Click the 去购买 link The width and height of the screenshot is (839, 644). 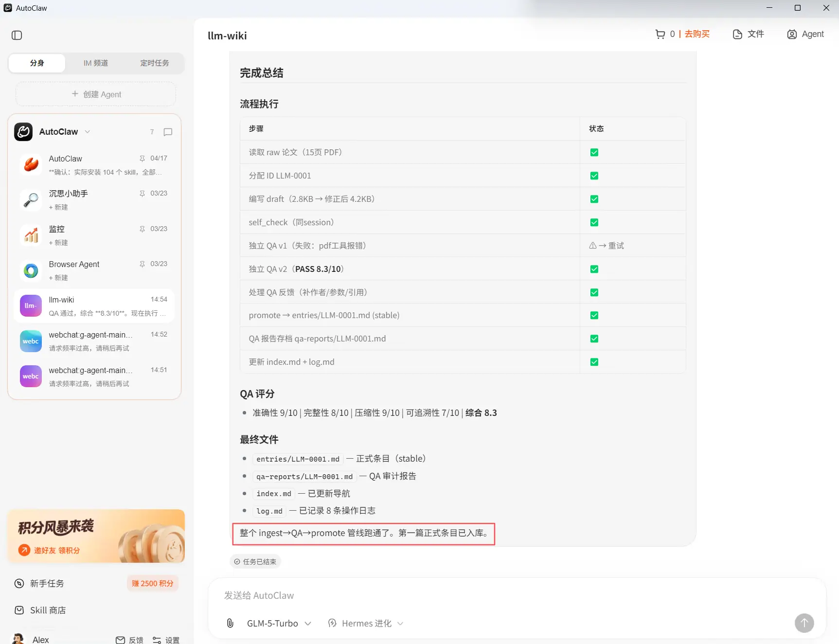[697, 34]
